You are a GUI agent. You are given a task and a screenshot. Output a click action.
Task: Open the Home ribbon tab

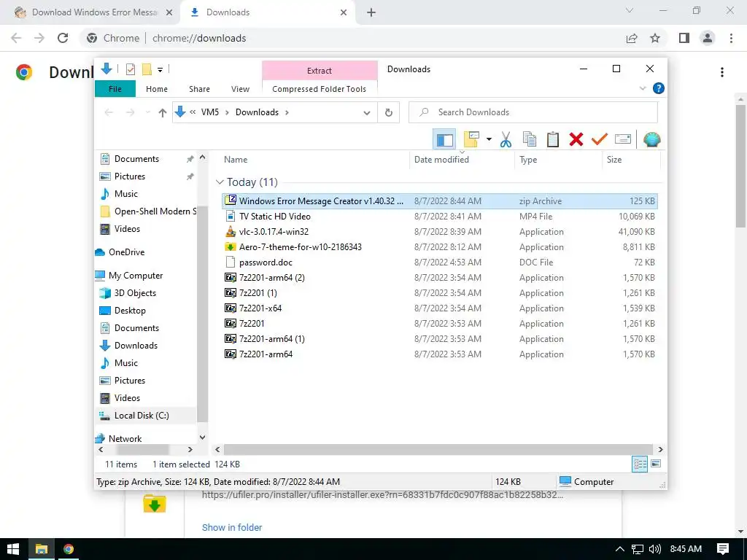point(157,89)
